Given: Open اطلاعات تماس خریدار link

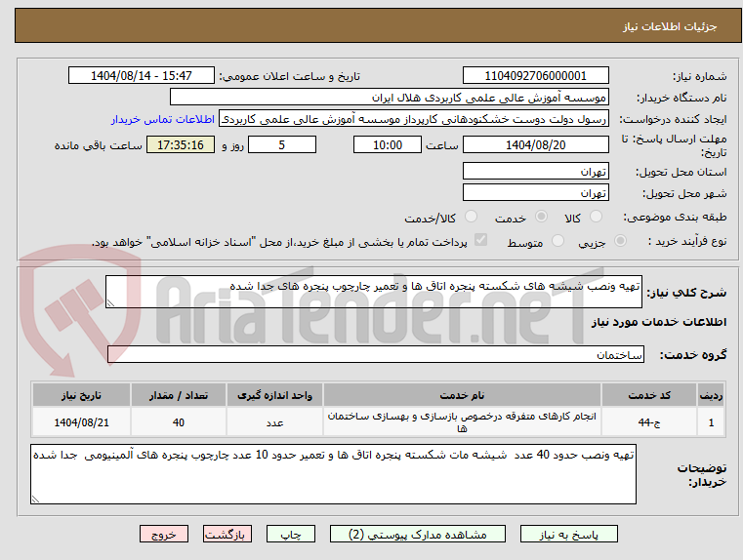Looking at the screenshot, I should coord(163,119).
